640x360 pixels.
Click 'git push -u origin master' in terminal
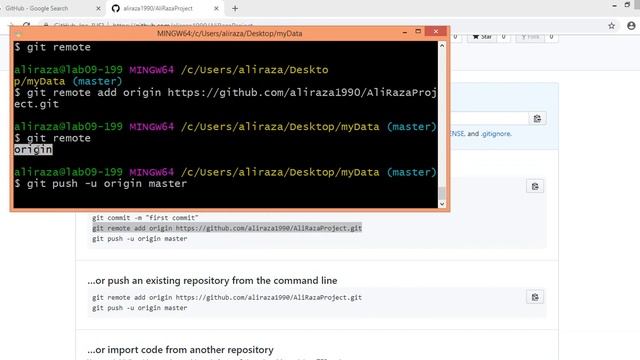pos(107,184)
